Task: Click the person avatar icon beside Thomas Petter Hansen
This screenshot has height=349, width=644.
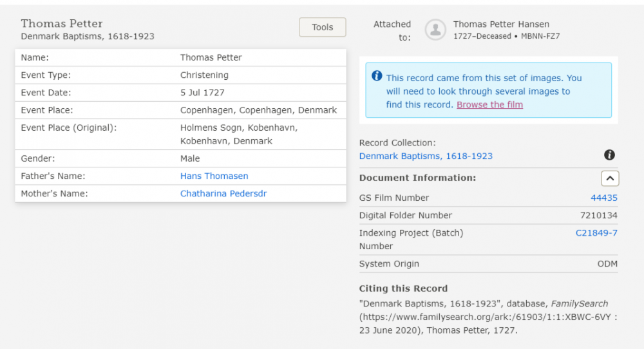Action: (436, 29)
